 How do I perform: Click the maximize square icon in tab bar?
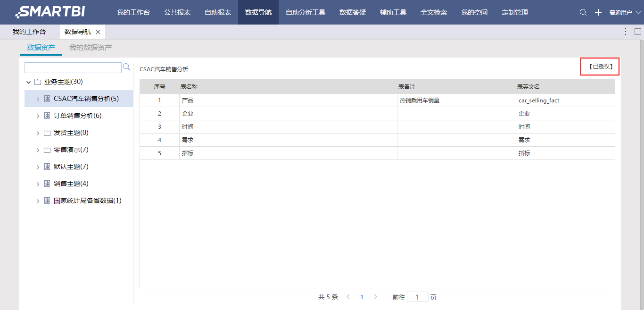[638, 32]
